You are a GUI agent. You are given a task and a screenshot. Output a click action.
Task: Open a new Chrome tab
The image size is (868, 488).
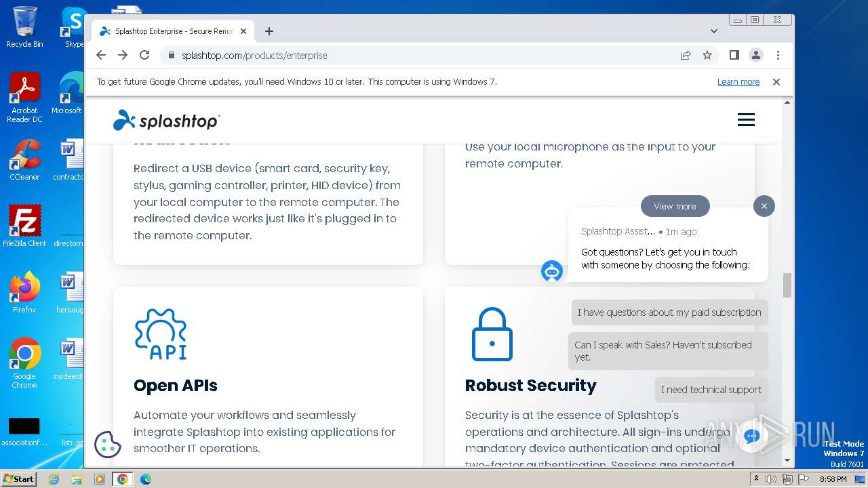point(269,31)
